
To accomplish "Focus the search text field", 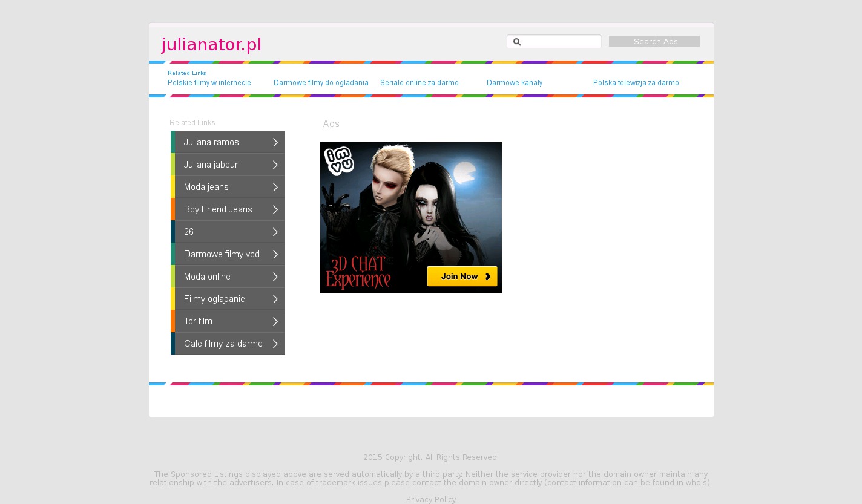I will pos(561,42).
